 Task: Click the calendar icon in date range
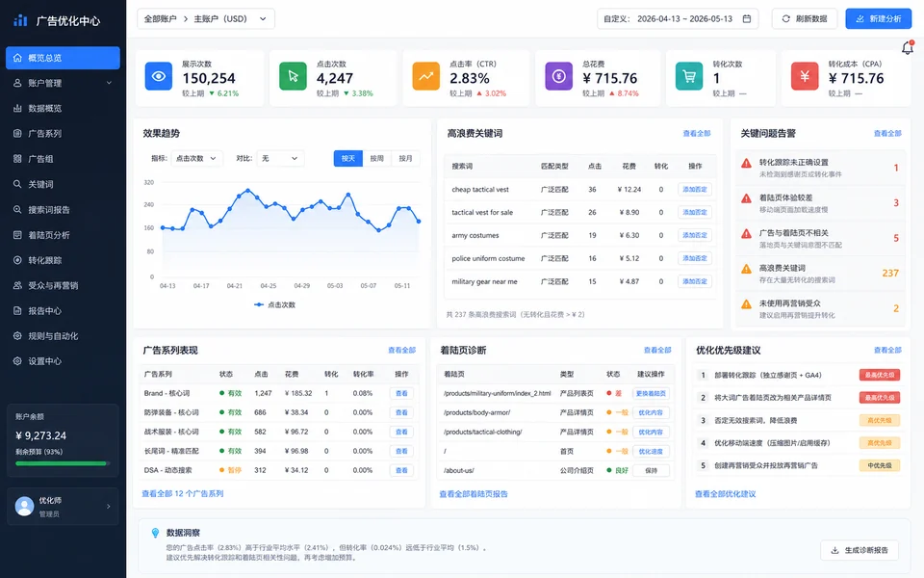click(x=747, y=19)
